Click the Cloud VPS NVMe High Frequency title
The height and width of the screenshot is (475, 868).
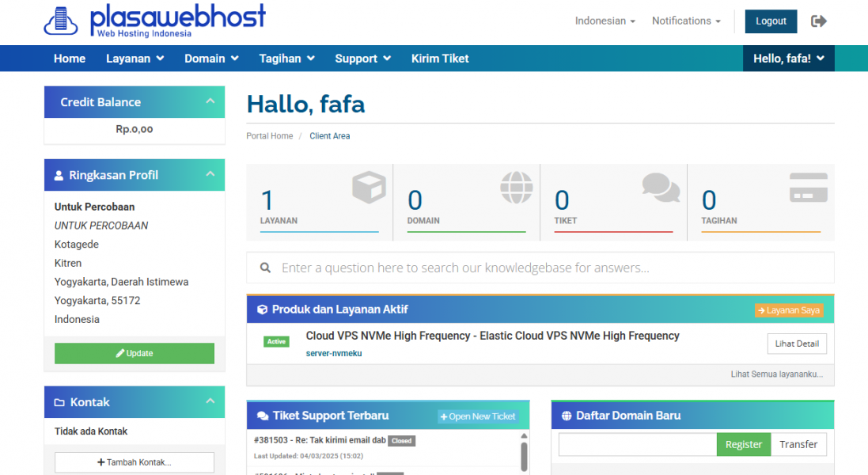[493, 336]
